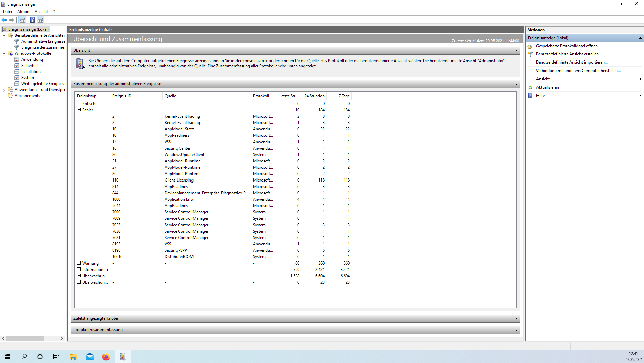This screenshot has width=644, height=363.
Task: Click Benutzerdefinierte Ansicht importieren action
Action: point(572,62)
